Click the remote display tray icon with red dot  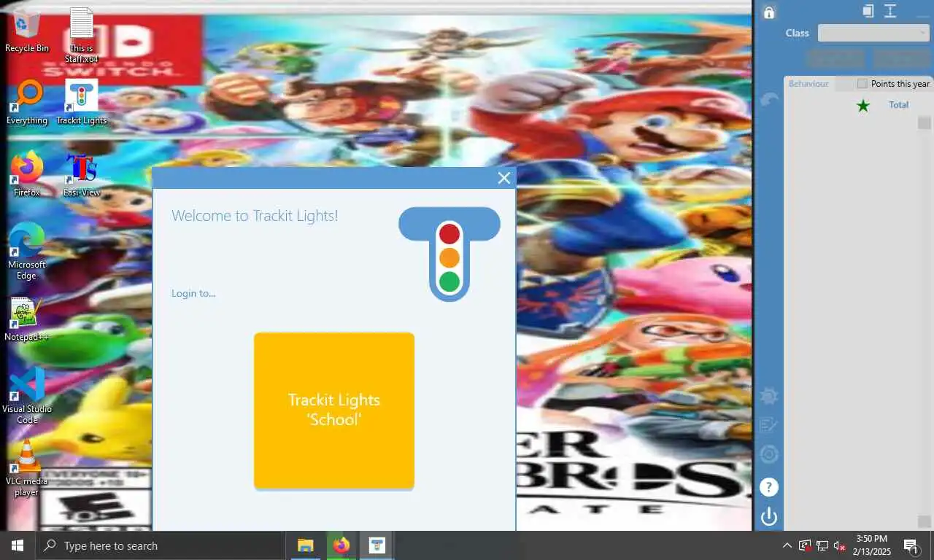805,545
